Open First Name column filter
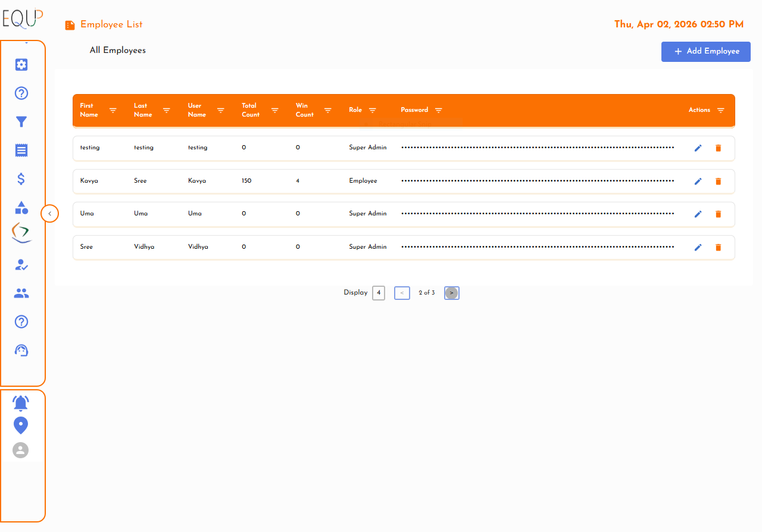The height and width of the screenshot is (532, 762). [113, 110]
